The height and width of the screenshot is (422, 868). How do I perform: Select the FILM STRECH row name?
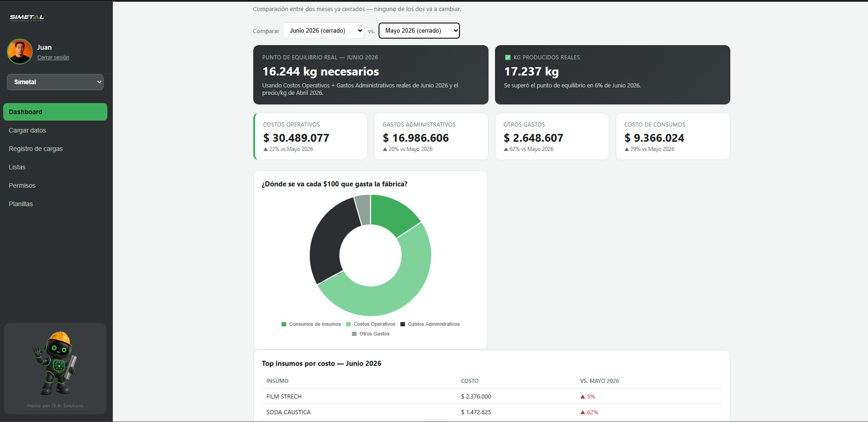tap(284, 397)
